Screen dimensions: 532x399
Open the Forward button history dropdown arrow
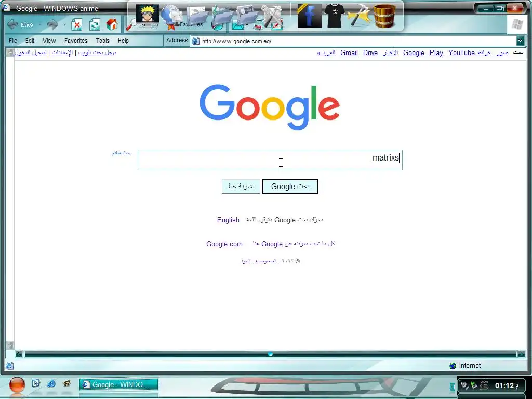[64, 25]
